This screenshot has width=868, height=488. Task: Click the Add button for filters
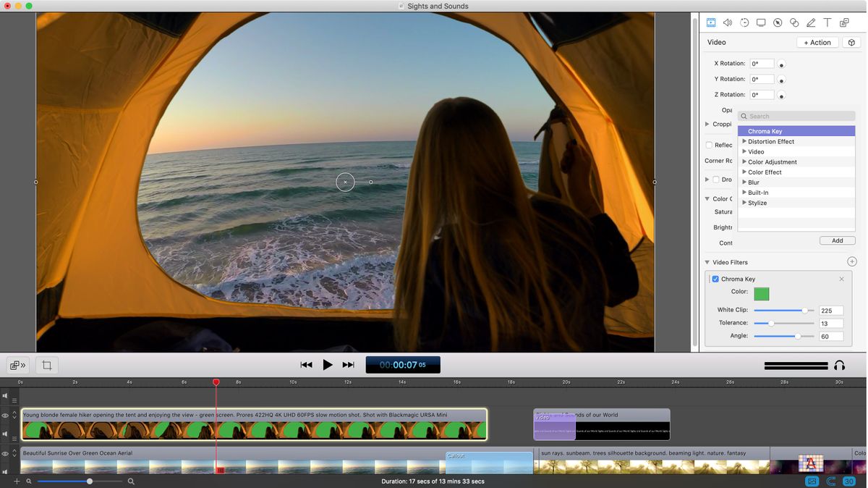(x=837, y=240)
